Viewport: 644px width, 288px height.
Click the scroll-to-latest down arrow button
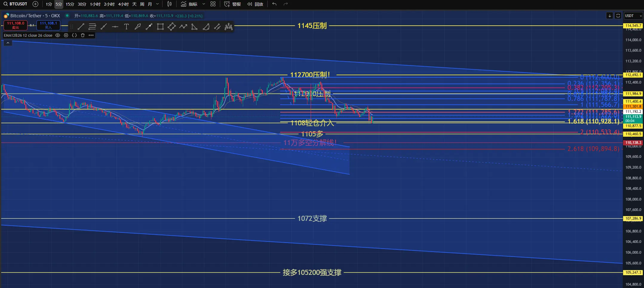click(610, 16)
